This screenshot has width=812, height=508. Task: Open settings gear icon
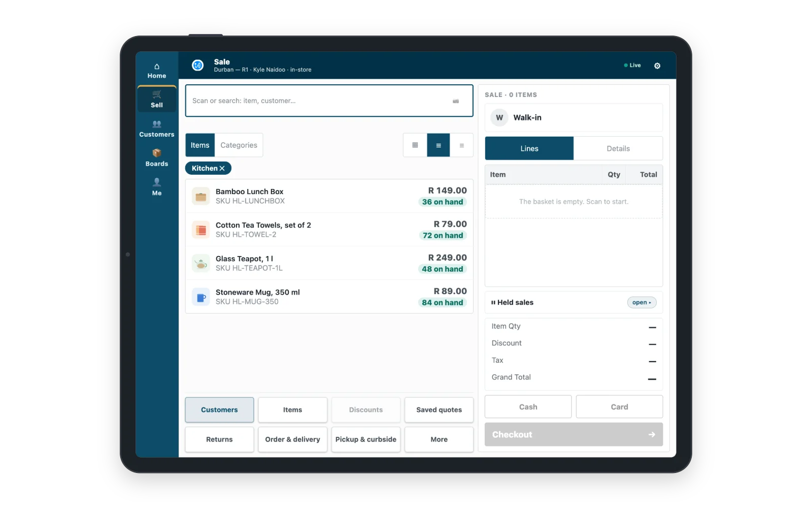pyautogui.click(x=657, y=66)
